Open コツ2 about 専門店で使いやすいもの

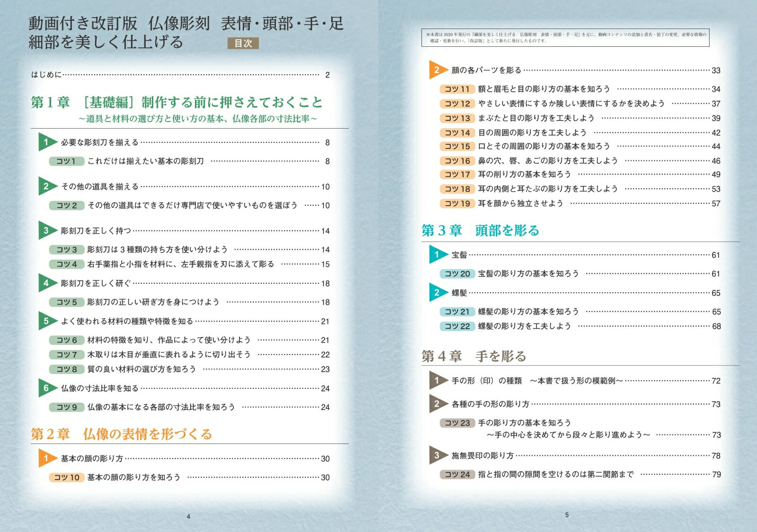[x=189, y=205]
